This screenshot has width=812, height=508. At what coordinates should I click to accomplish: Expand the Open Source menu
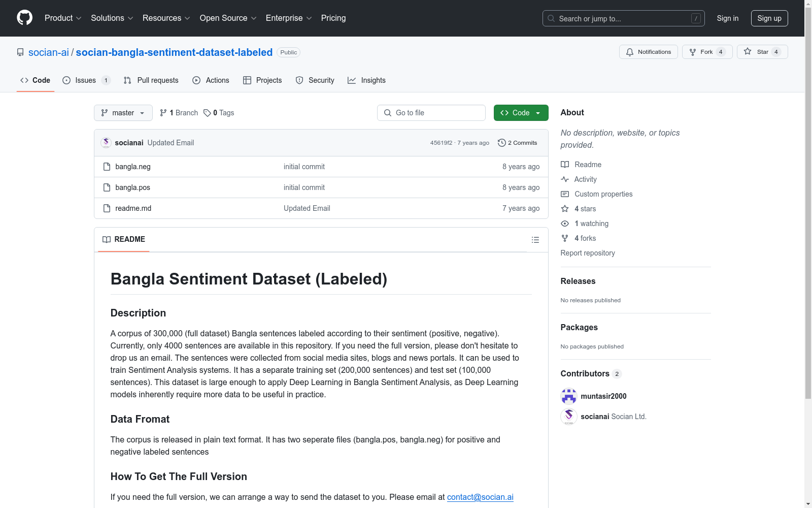pyautogui.click(x=228, y=18)
